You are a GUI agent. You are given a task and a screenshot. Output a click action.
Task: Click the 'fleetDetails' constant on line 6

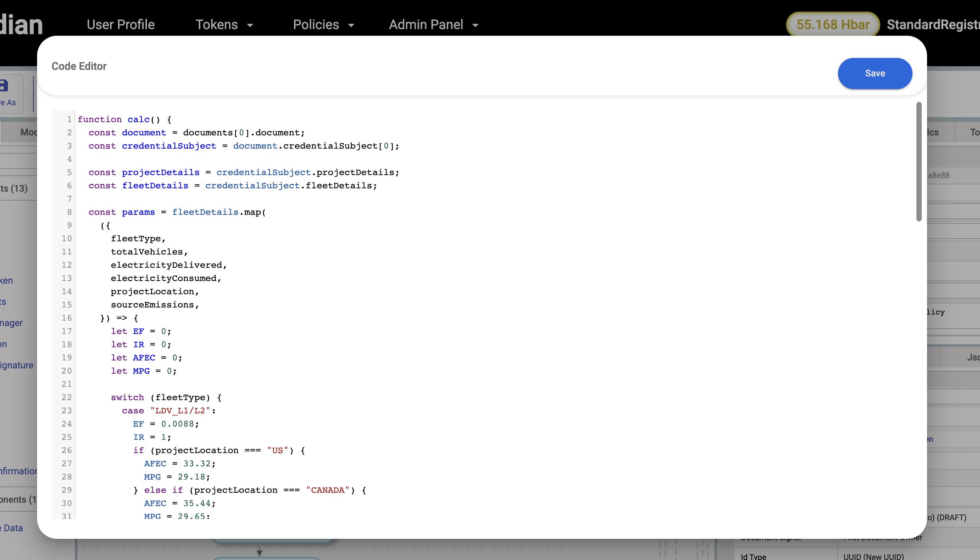click(155, 185)
